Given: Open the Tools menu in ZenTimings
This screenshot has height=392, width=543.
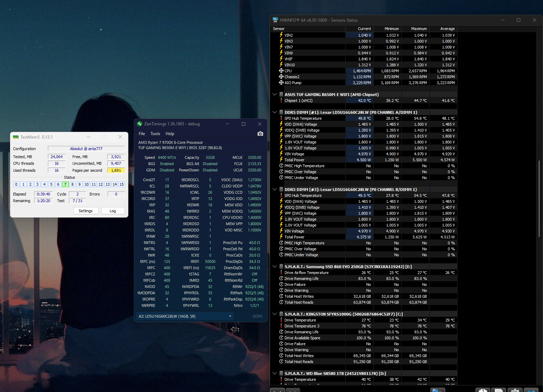Looking at the screenshot, I should coord(155,134).
